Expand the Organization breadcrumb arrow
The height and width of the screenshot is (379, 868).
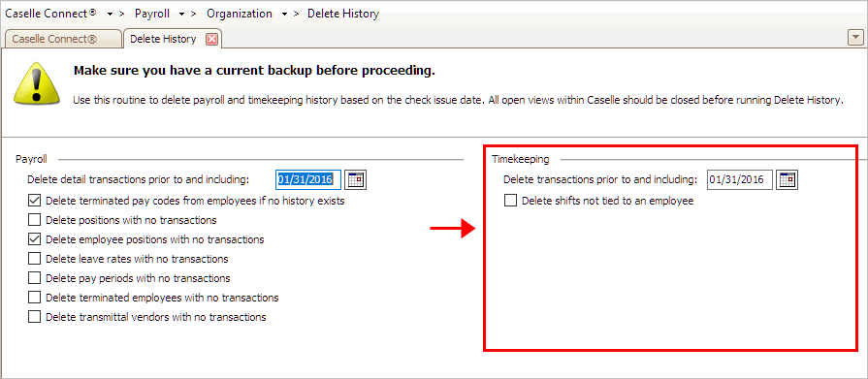(284, 14)
